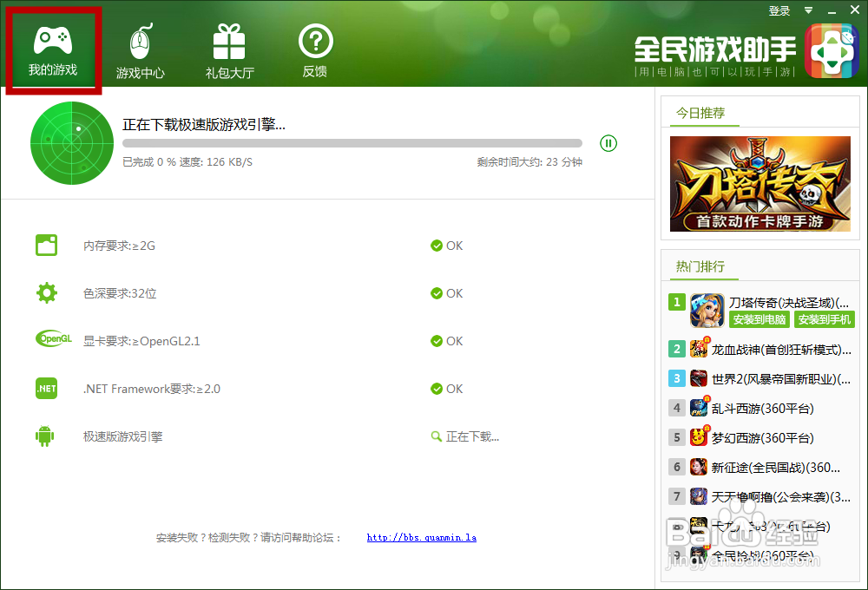Click the Android robot icon beside 极速版游戏引擎
This screenshot has width=868, height=590.
(x=46, y=436)
